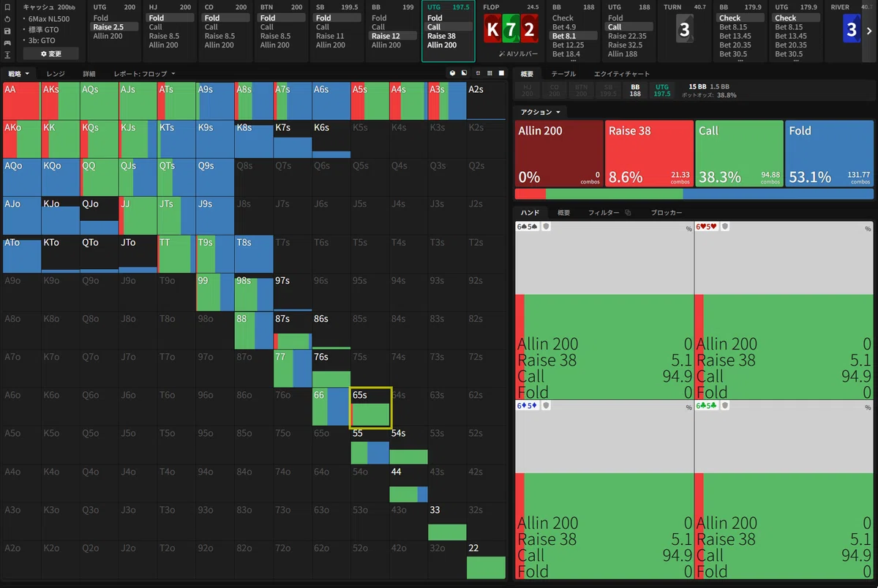Select the 54s matrix cell
The height and width of the screenshot is (588, 878).
409,445
